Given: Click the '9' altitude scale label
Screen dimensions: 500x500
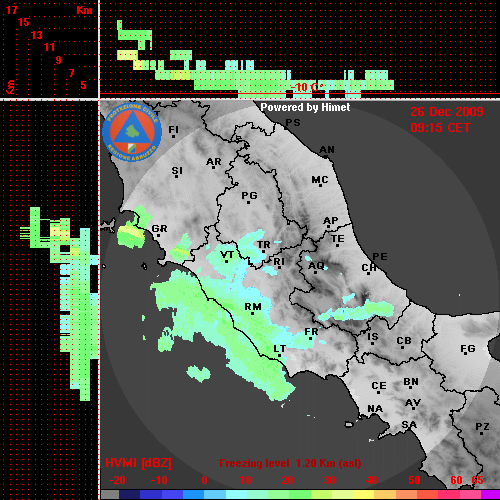Looking at the screenshot, I should [58, 60].
